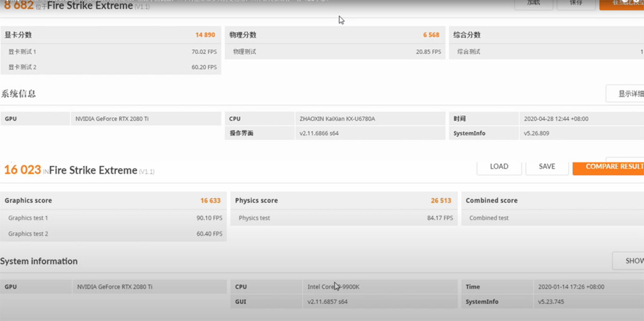This screenshot has width=644, height=321.
Task: Click Fire Strike Extreme title beside 8 682
Action: (90, 6)
